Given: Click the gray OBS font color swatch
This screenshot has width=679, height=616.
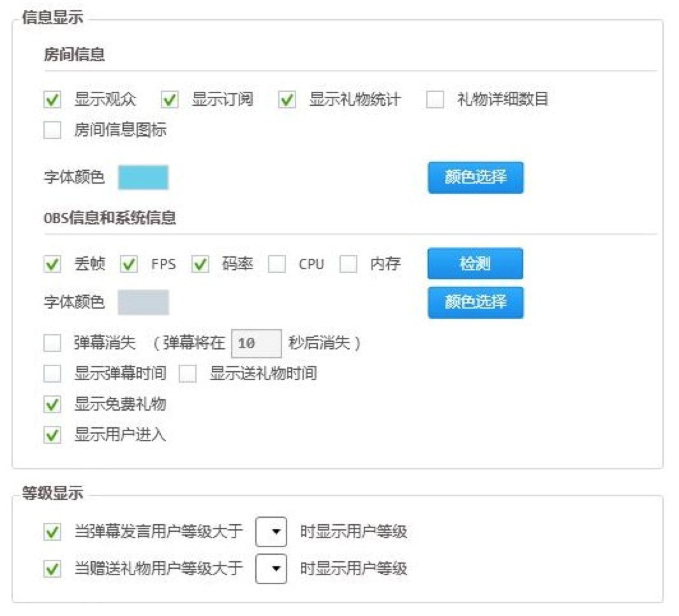Looking at the screenshot, I should click(143, 302).
